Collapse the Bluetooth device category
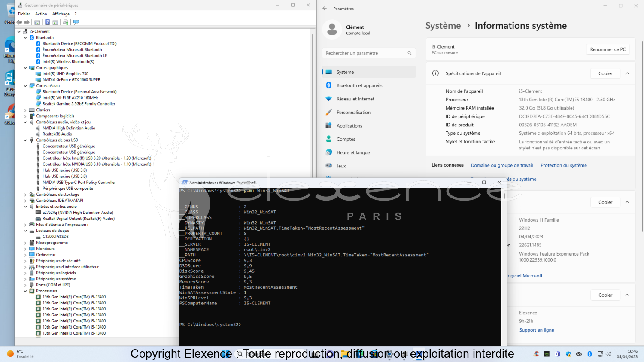 click(25, 38)
